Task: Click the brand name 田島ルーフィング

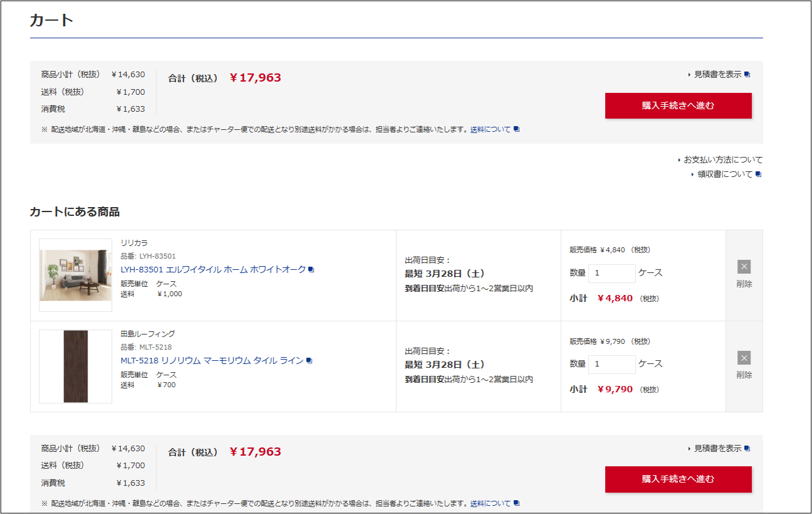Action: 148,334
